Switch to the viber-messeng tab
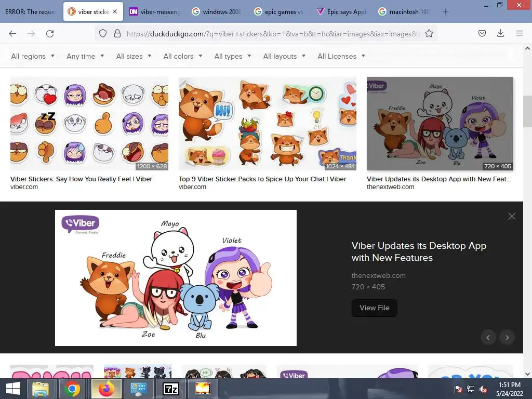This screenshot has width=532, height=399. pyautogui.click(x=155, y=11)
